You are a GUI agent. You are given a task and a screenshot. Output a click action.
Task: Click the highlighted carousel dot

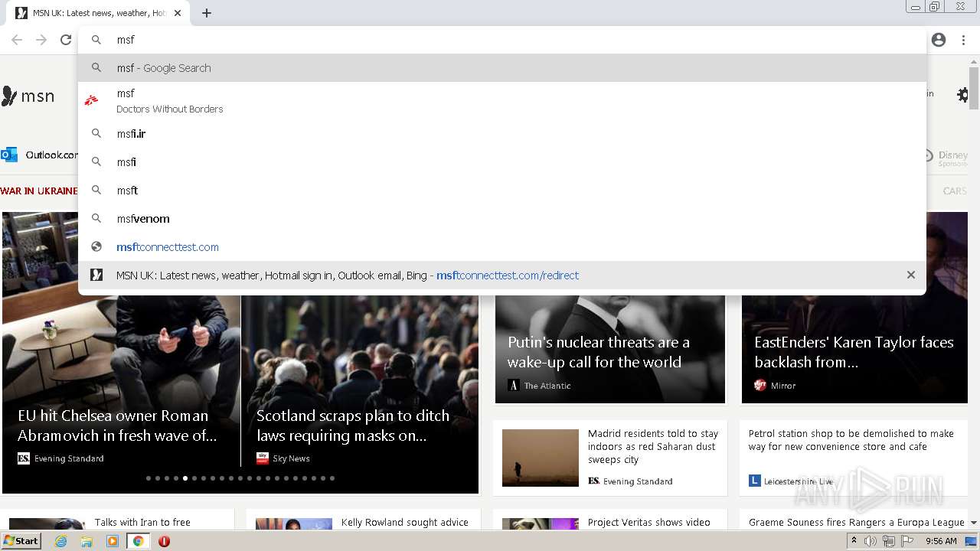[185, 478]
